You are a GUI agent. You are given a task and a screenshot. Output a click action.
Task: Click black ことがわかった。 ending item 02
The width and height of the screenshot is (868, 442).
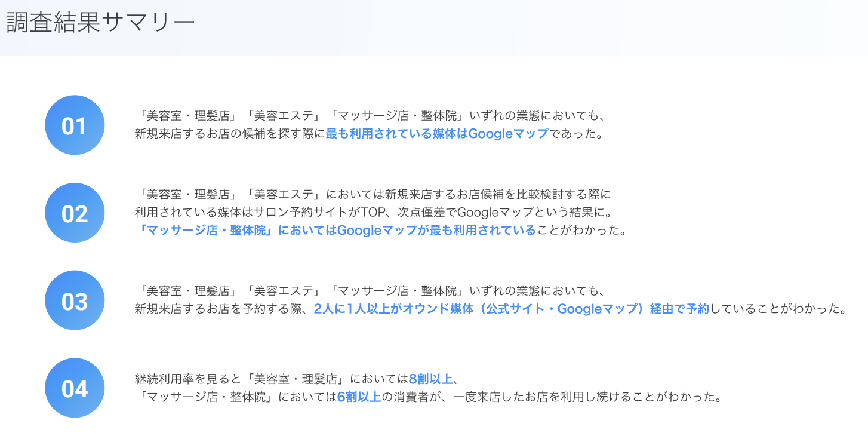tap(583, 230)
